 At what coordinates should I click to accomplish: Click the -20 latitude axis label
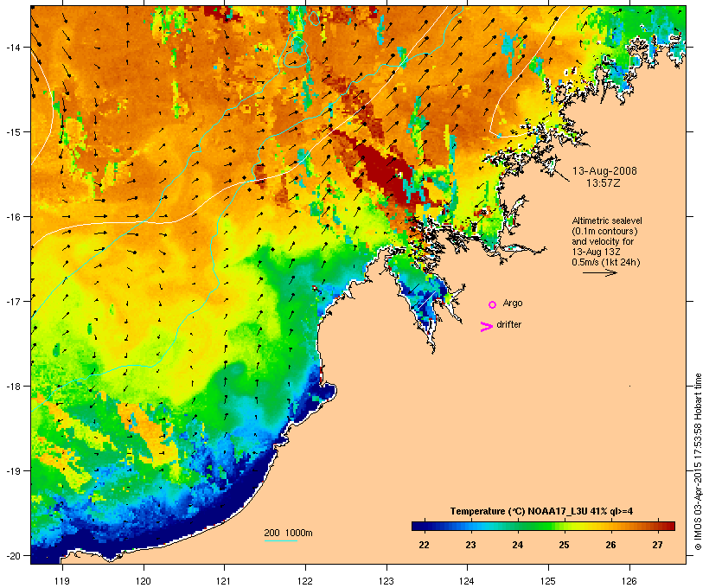click(12, 556)
